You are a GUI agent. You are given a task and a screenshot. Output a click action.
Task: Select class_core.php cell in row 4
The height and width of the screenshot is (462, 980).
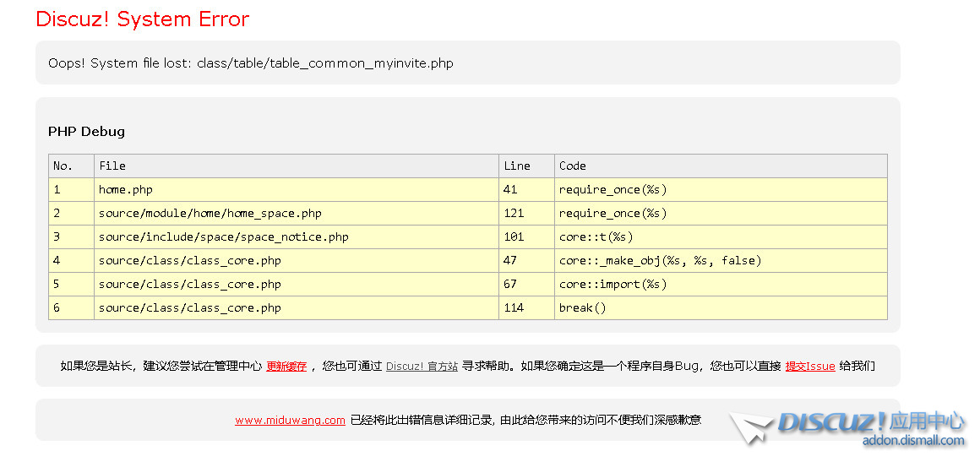coord(297,261)
